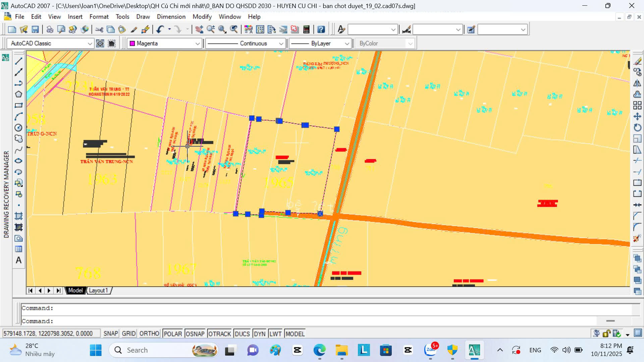The width and height of the screenshot is (644, 362).
Task: Select the Rotate modify tool
Action: (x=637, y=127)
